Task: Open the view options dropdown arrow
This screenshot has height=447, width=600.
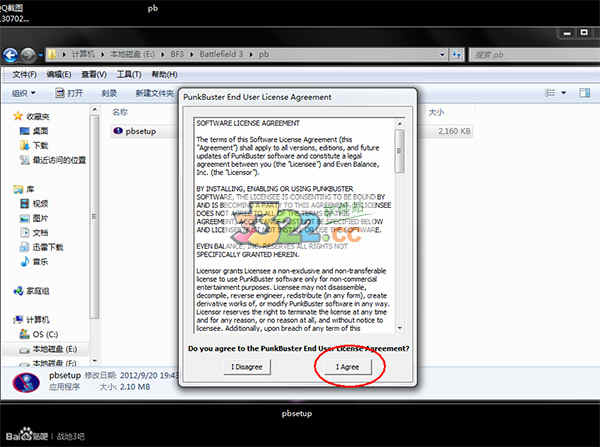Action: click(564, 93)
